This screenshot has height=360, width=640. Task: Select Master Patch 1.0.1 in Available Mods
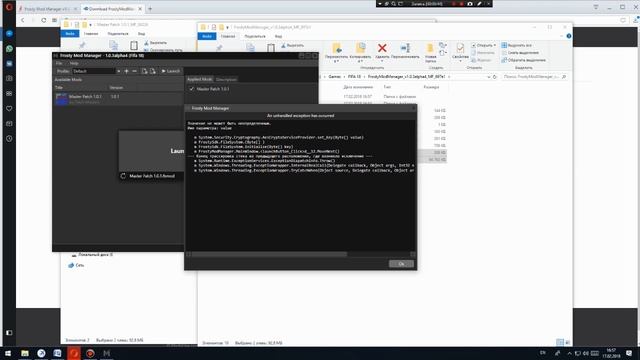(x=118, y=98)
